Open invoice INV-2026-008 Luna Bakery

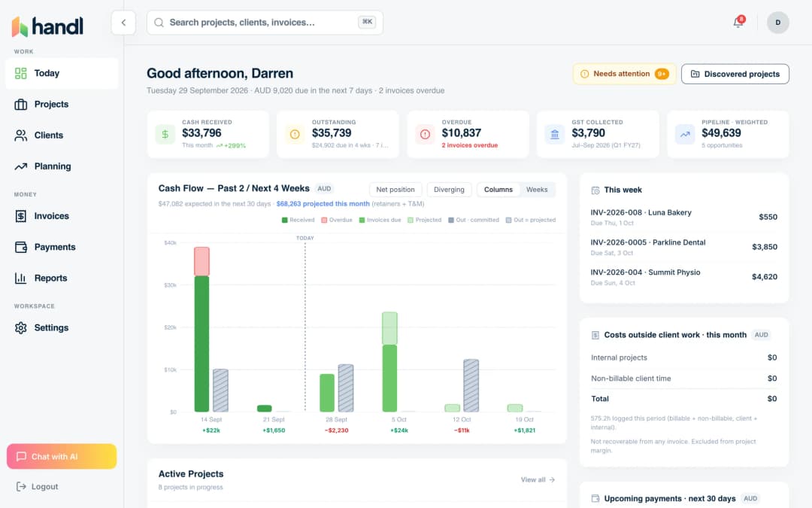683,217
